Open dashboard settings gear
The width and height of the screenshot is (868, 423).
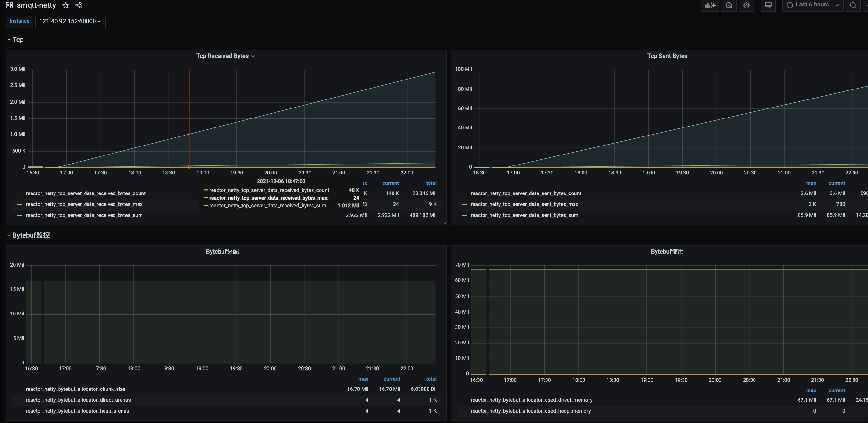pyautogui.click(x=746, y=5)
